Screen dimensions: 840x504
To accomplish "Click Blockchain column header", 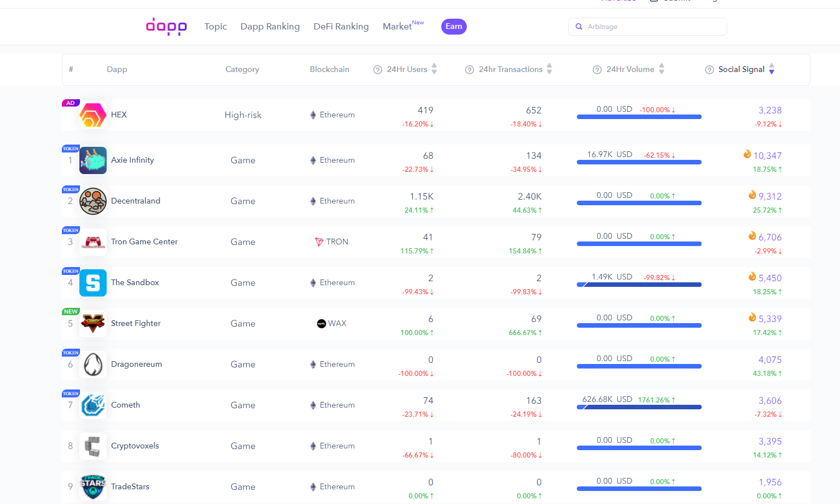I will (330, 70).
